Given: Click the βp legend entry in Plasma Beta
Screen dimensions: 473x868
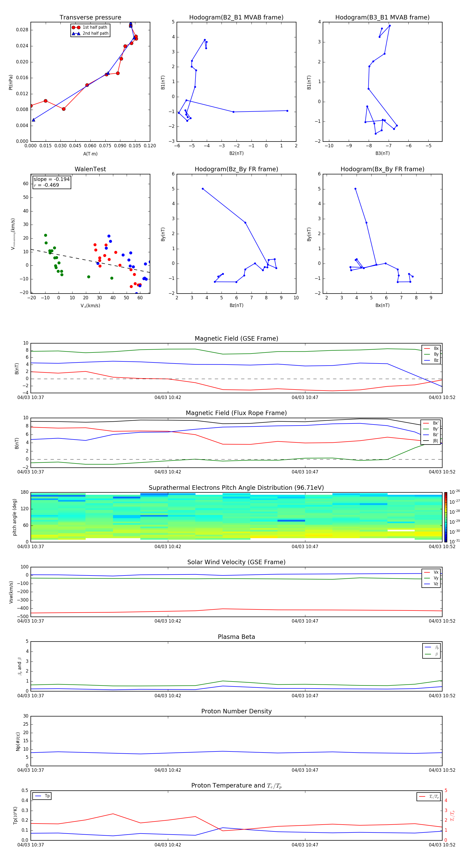Looking at the screenshot, I should [x=431, y=647].
